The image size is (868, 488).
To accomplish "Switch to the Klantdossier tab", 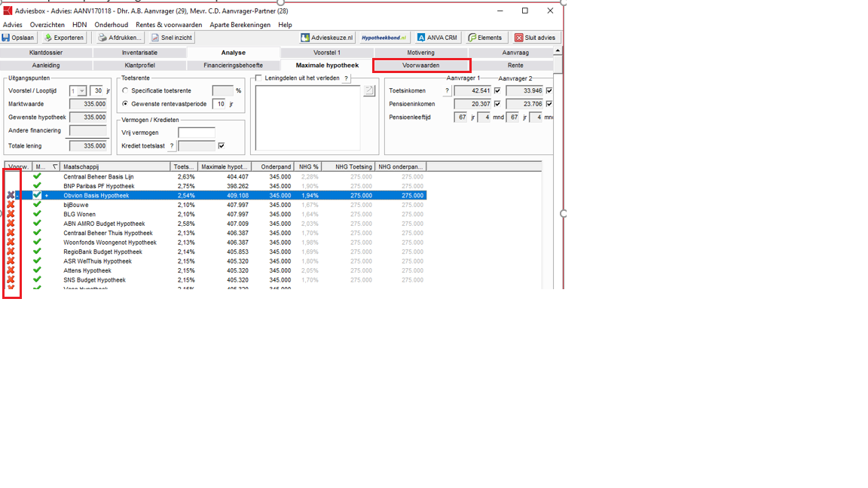I will point(46,53).
